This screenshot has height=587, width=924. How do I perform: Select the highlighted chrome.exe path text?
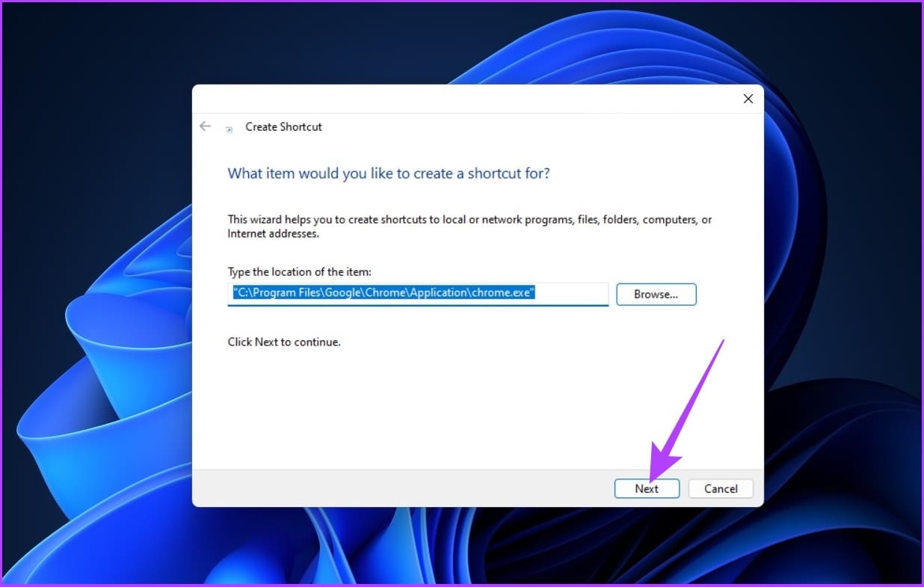click(384, 293)
